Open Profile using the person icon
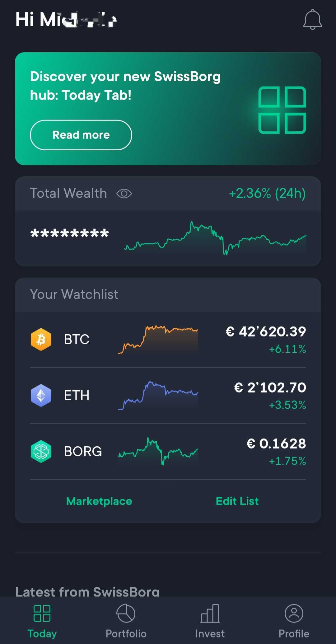 pyautogui.click(x=294, y=613)
